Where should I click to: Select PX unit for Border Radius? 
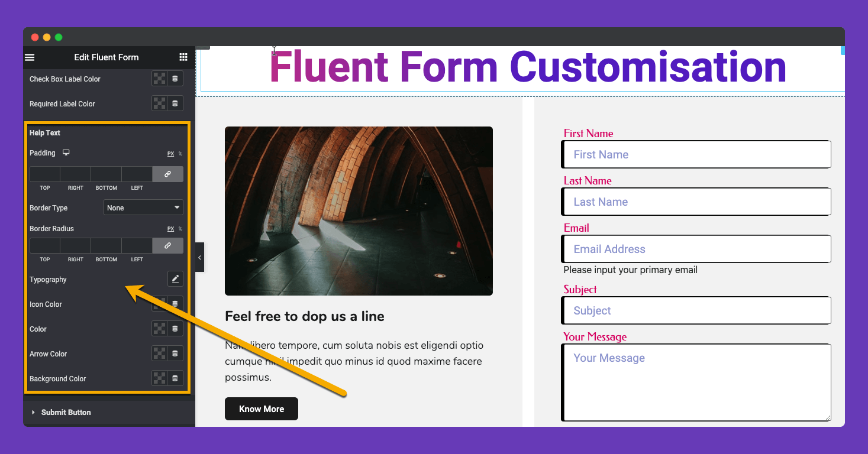[170, 229]
